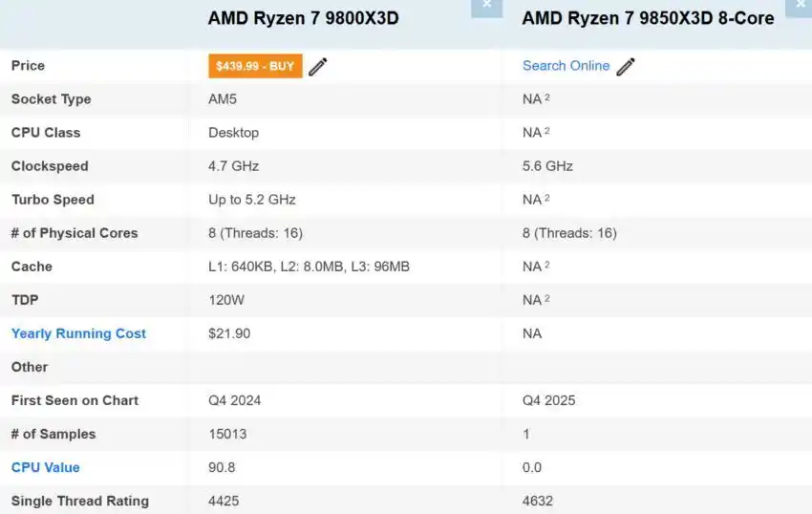The width and height of the screenshot is (812, 514).
Task: Click the Q4 2025 cell
Action: (x=549, y=400)
